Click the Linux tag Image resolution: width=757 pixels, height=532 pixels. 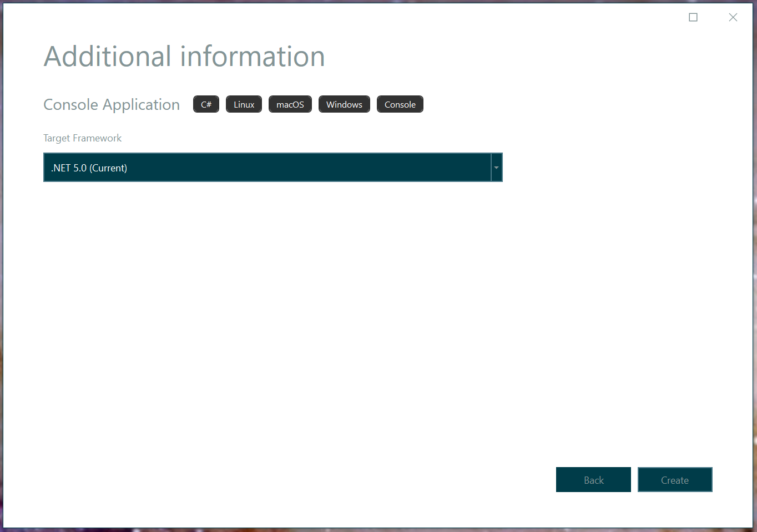click(244, 104)
